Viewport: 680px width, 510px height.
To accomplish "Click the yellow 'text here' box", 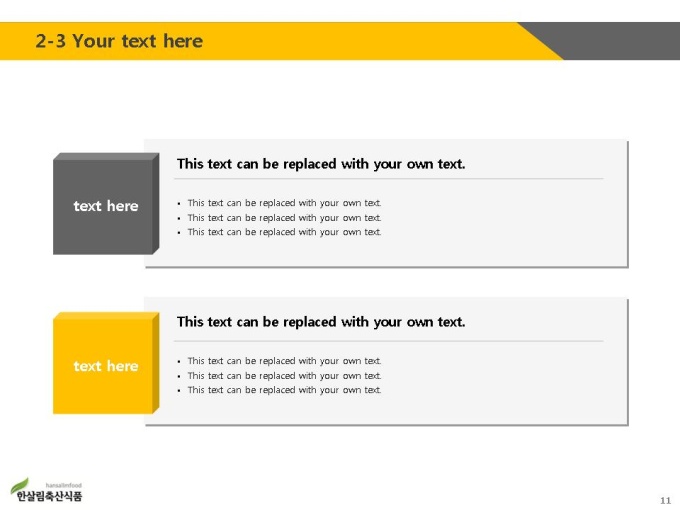I will tap(106, 363).
